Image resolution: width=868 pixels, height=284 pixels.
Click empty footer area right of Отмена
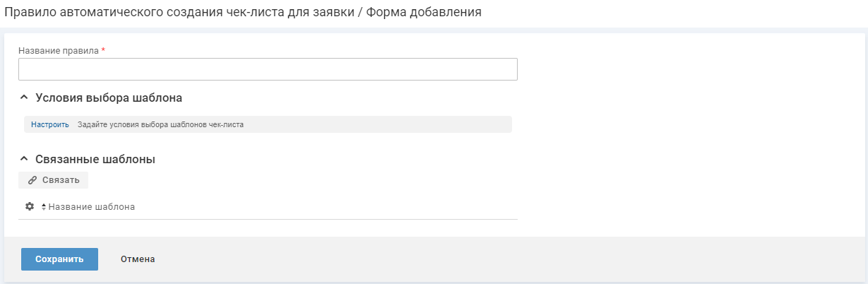point(494,259)
